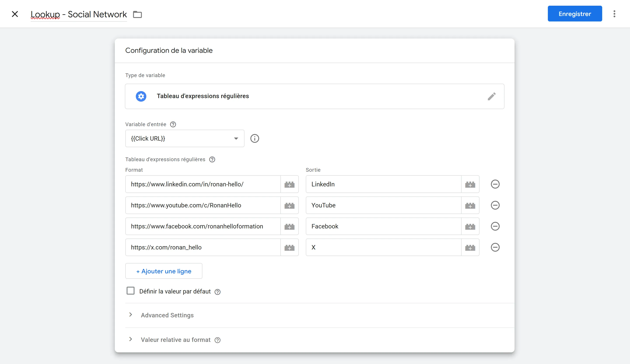Click Enregistrer to save the variable
The width and height of the screenshot is (630, 364).
coord(575,14)
